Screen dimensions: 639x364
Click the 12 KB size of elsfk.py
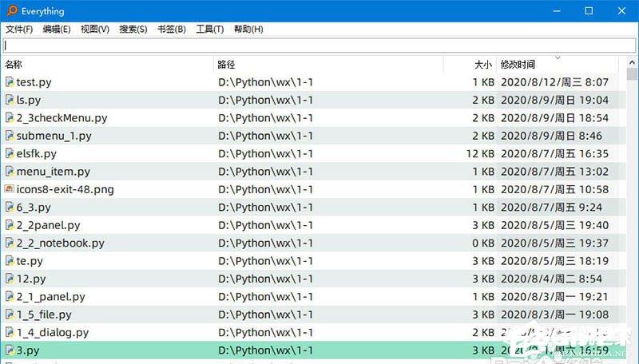pyautogui.click(x=480, y=154)
